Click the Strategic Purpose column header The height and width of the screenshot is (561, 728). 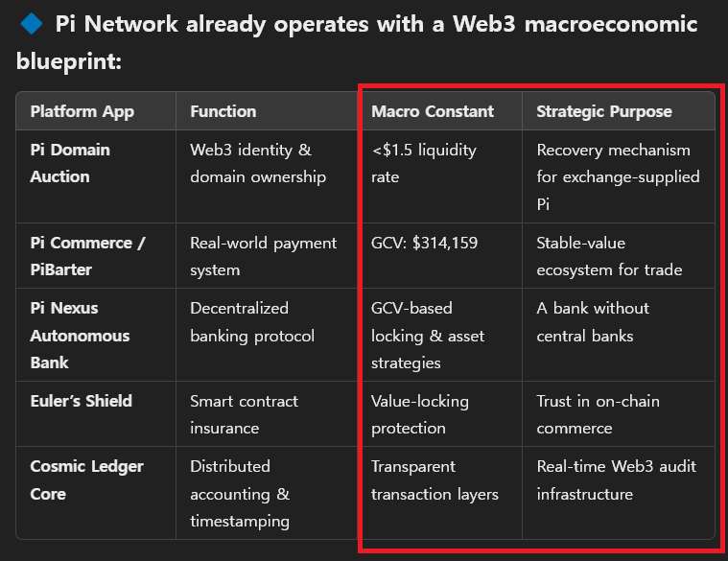604,111
